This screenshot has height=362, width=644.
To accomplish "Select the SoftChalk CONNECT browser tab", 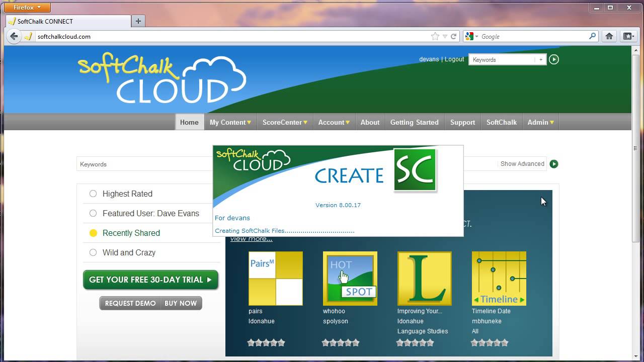I will tap(68, 21).
